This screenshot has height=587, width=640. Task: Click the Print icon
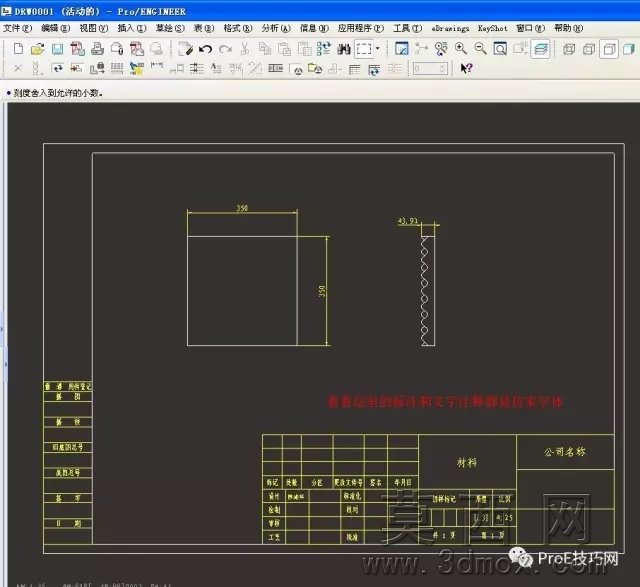pyautogui.click(x=97, y=49)
